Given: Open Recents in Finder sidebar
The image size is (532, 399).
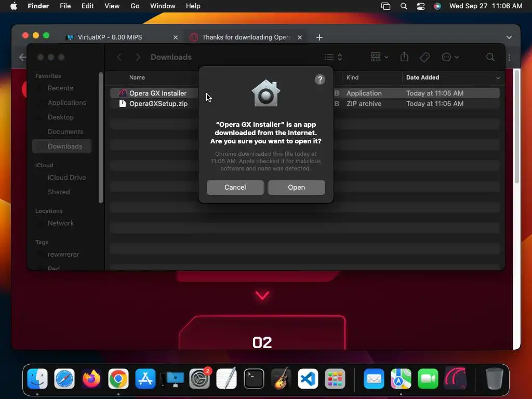Looking at the screenshot, I should click(x=60, y=88).
